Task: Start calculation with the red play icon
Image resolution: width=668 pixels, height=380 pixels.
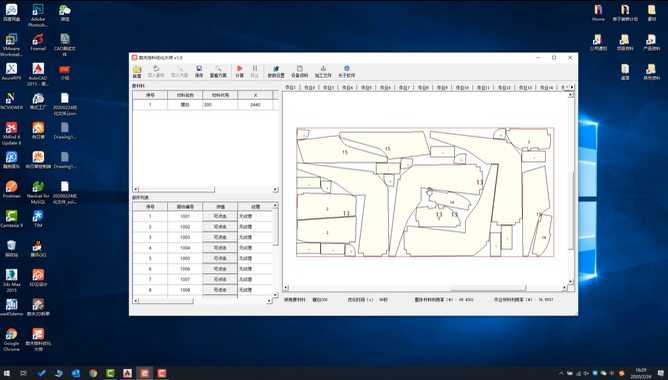Action: pyautogui.click(x=239, y=71)
